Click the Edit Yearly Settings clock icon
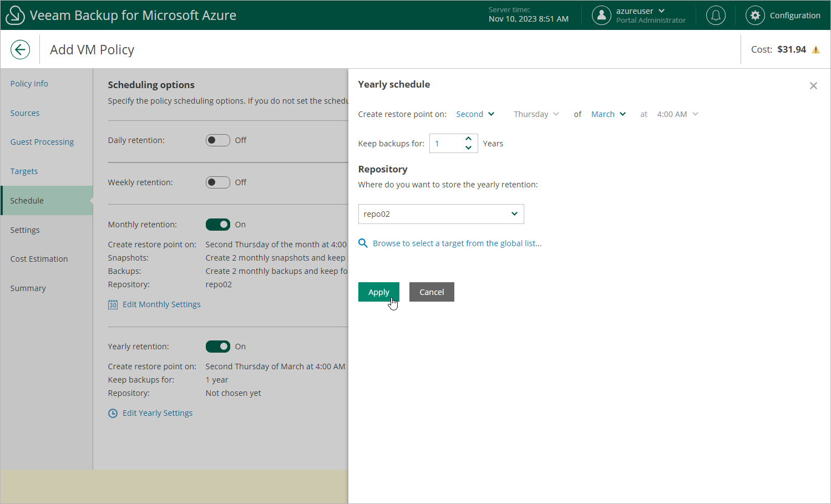831x504 pixels. [x=113, y=413]
